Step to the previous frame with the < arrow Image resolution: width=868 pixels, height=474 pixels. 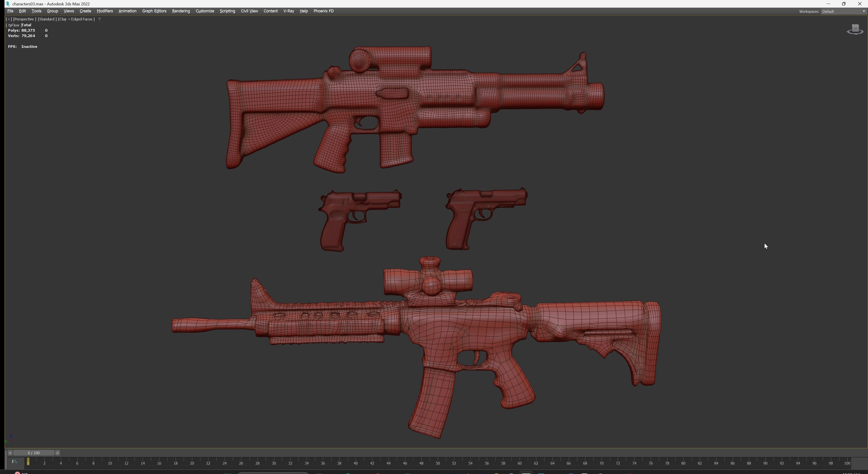pos(10,453)
